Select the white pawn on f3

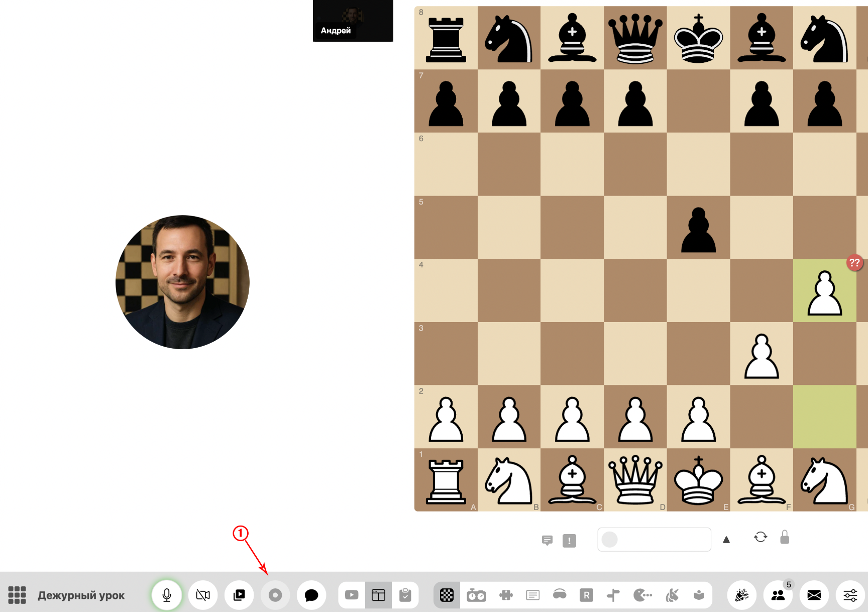click(762, 354)
